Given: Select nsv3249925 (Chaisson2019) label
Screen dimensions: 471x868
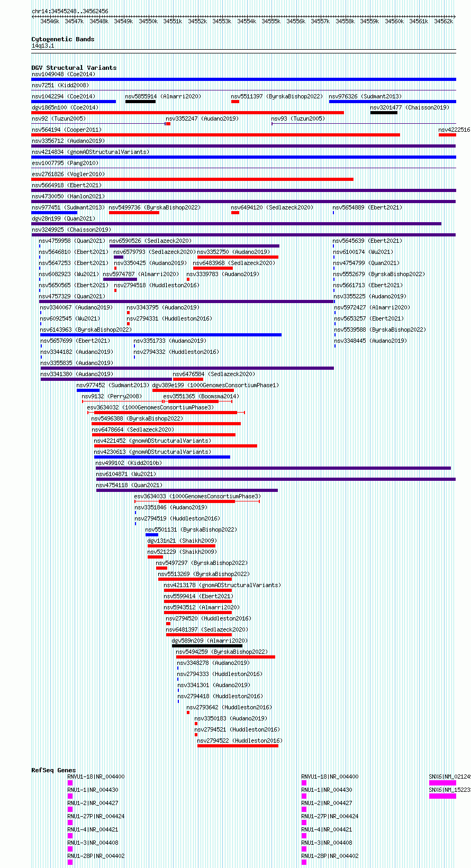Looking at the screenshot, I should click(71, 230).
